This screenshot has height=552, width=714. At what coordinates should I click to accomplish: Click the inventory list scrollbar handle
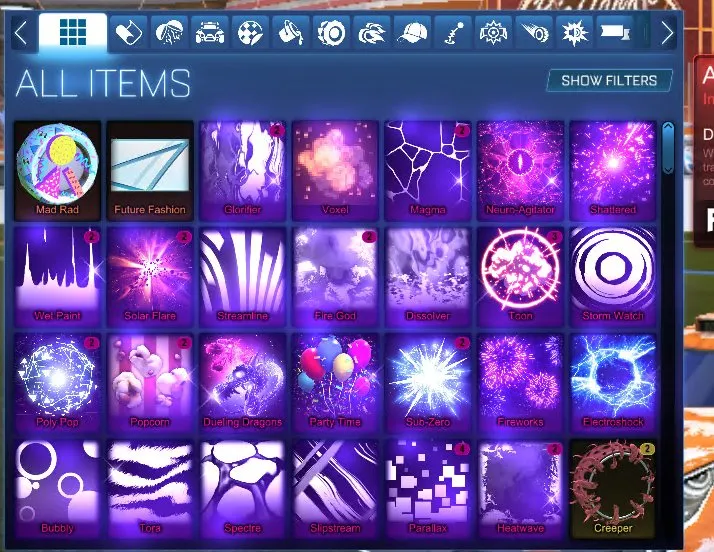(668, 148)
